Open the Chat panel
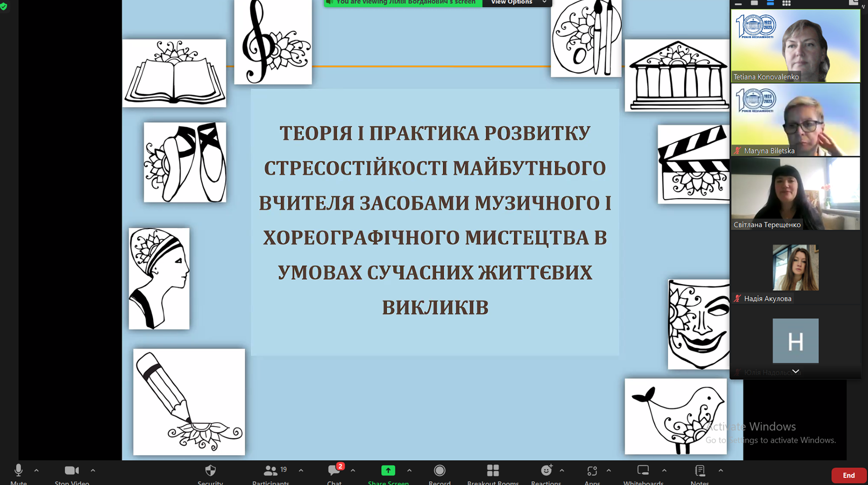868x485 pixels. coord(334,471)
